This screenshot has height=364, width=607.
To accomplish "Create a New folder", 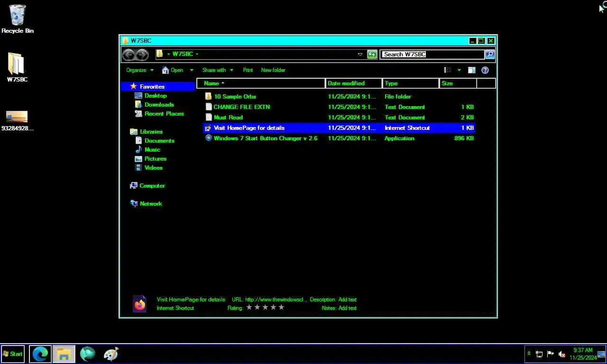I will pyautogui.click(x=273, y=70).
